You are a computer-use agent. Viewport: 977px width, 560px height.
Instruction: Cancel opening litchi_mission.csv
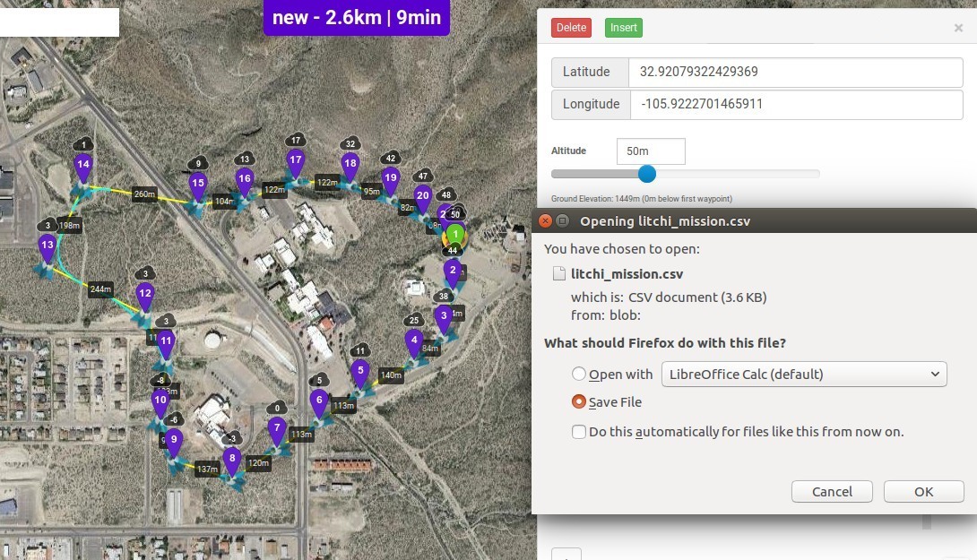pos(832,491)
